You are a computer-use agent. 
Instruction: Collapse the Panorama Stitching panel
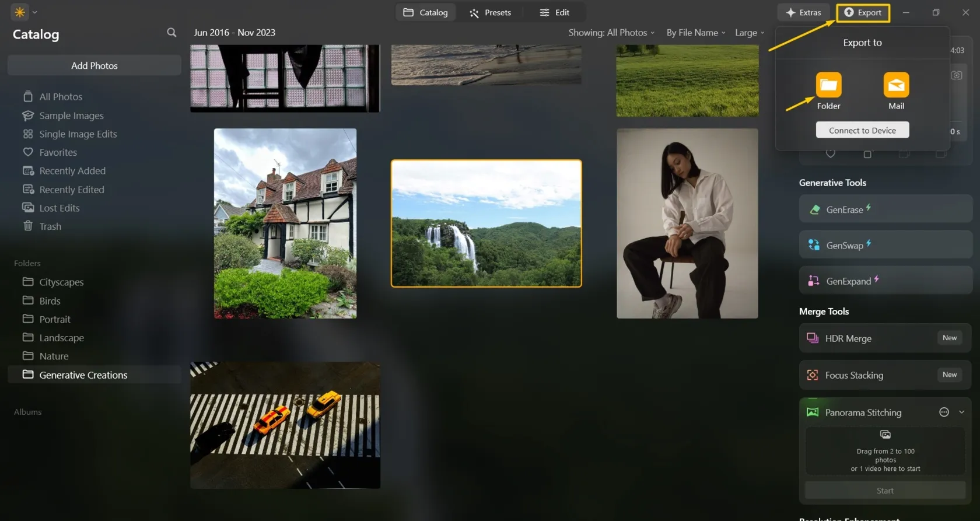[961, 412]
